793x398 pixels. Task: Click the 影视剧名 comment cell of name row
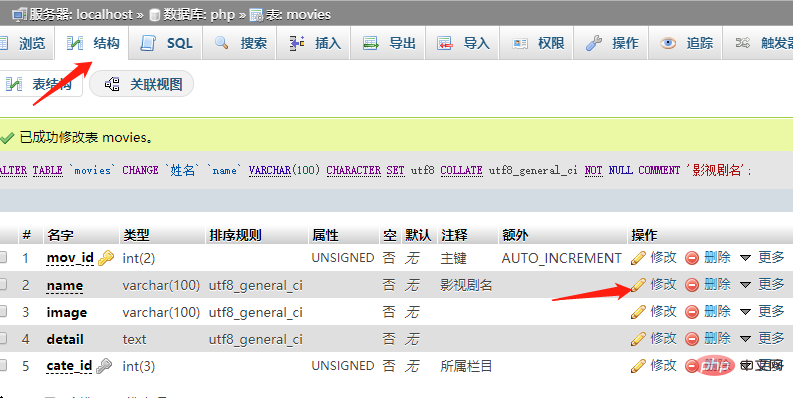pos(466,285)
